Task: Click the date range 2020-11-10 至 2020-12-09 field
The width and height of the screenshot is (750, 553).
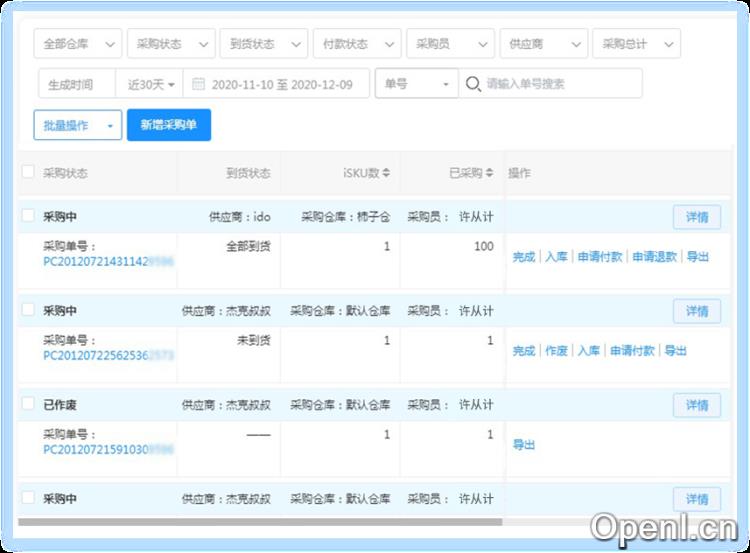Action: coord(276,84)
